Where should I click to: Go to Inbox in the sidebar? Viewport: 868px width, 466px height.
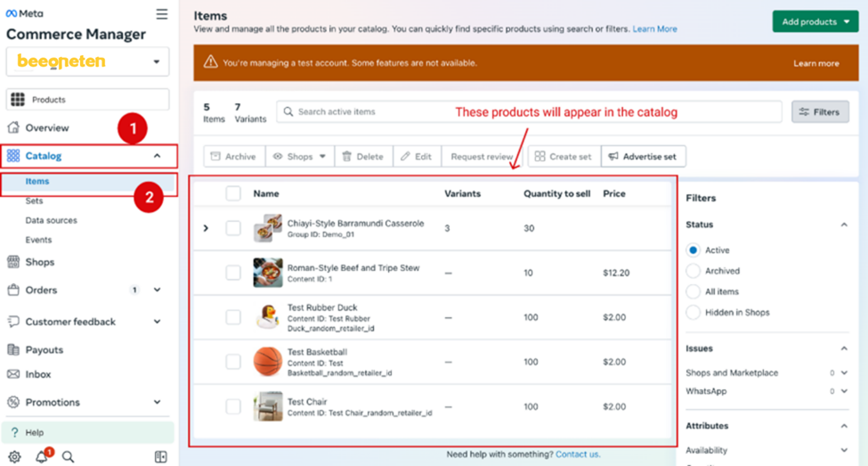point(37,374)
